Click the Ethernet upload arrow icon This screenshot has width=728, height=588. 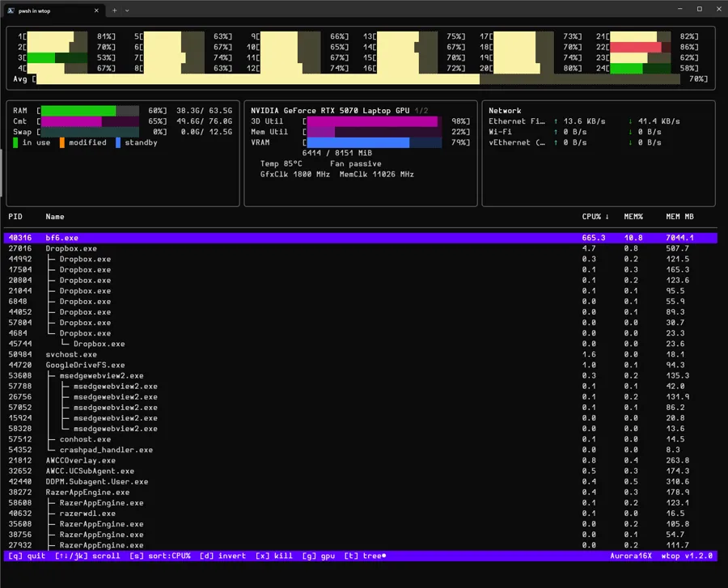556,121
